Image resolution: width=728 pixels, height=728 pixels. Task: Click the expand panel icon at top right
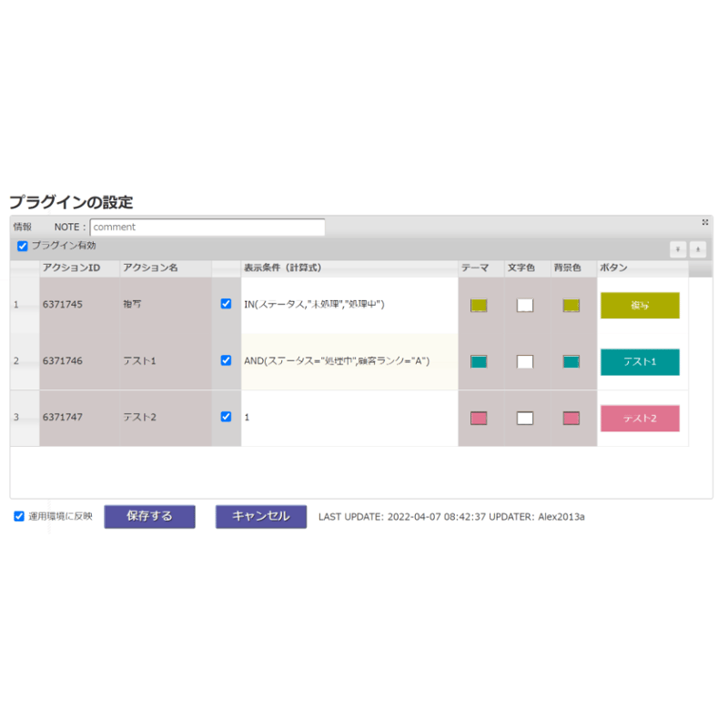704,221
